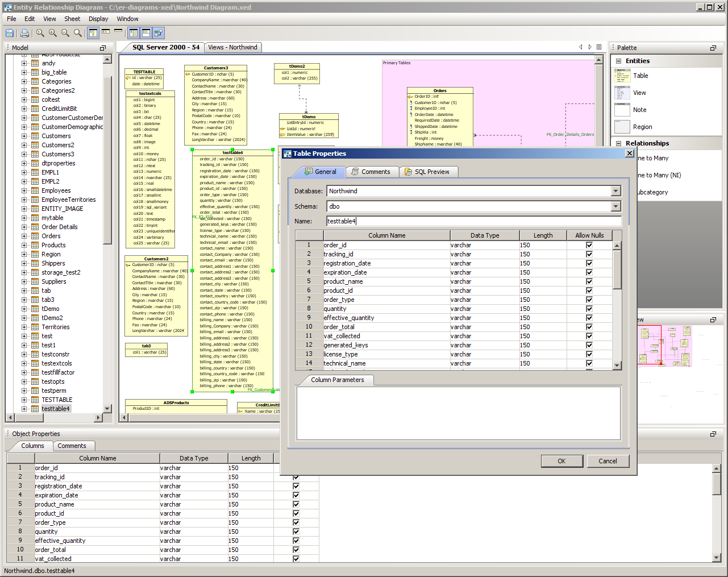The image size is (728, 577).
Task: Click the Cancel button in Table Properties
Action: 608,461
